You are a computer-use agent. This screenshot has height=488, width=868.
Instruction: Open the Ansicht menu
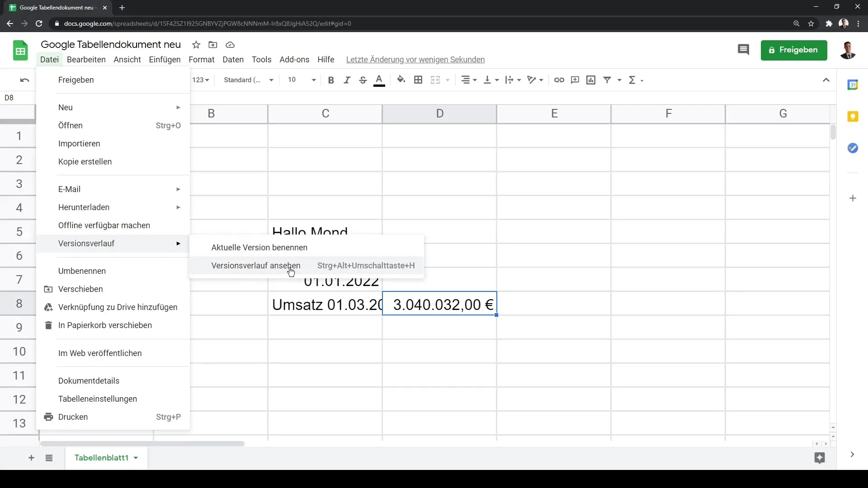[127, 60]
